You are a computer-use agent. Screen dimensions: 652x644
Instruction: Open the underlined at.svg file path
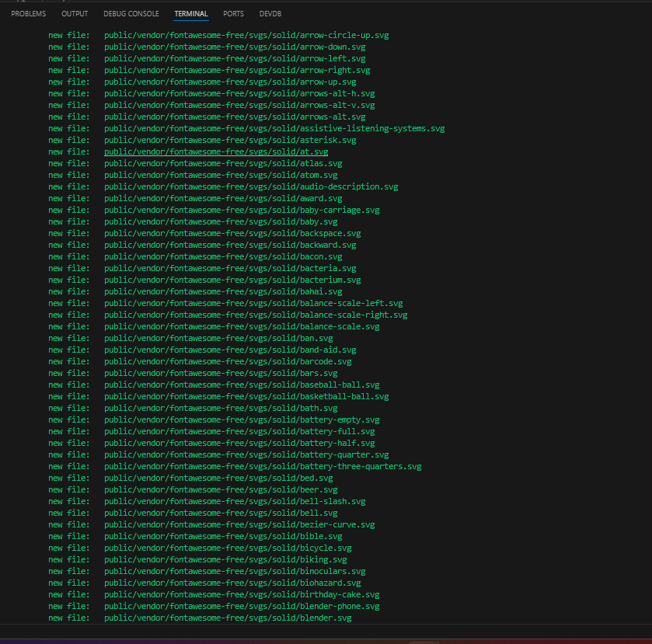click(x=216, y=152)
